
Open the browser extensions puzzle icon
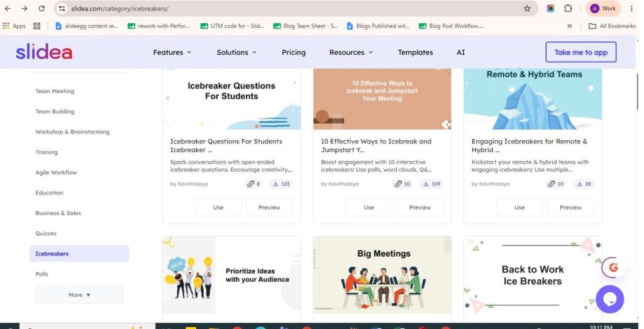568,9
